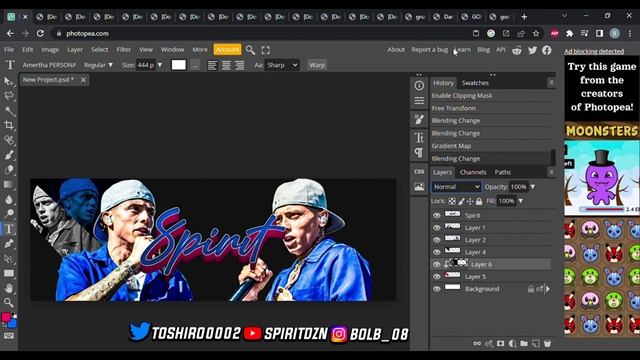Open the Regular font style dropdown

pyautogui.click(x=98, y=65)
